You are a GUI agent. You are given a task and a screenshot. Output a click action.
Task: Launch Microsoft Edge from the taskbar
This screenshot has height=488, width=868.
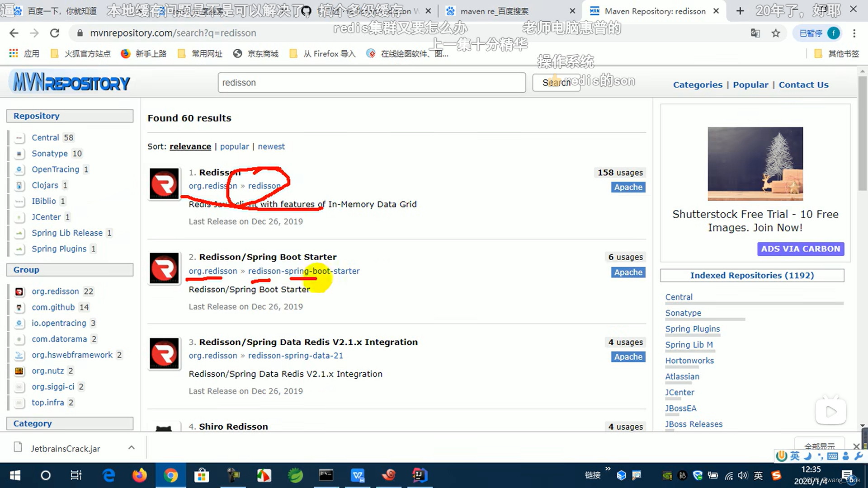point(108,475)
